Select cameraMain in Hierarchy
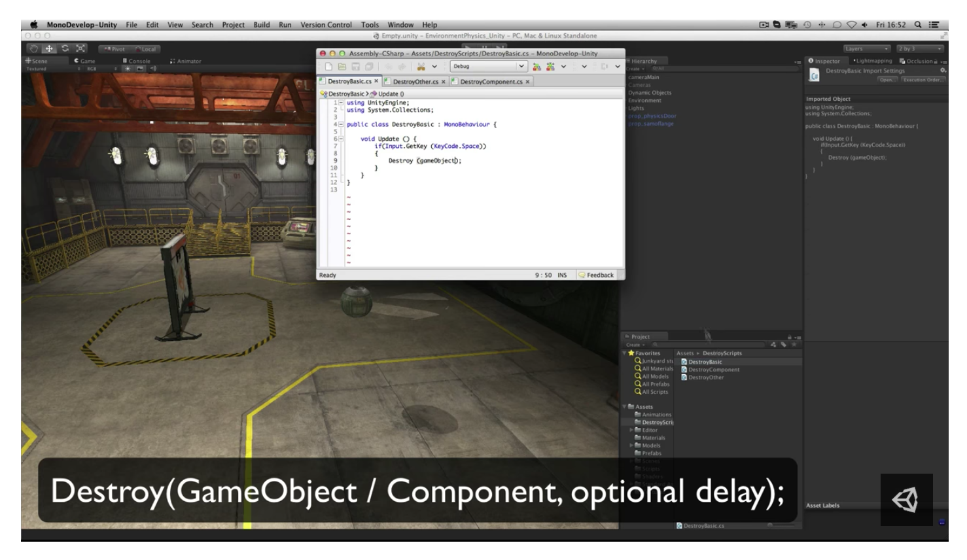 (644, 77)
